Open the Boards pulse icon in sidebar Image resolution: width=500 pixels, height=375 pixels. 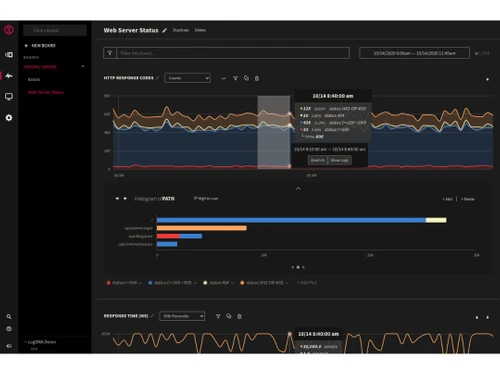[9, 76]
